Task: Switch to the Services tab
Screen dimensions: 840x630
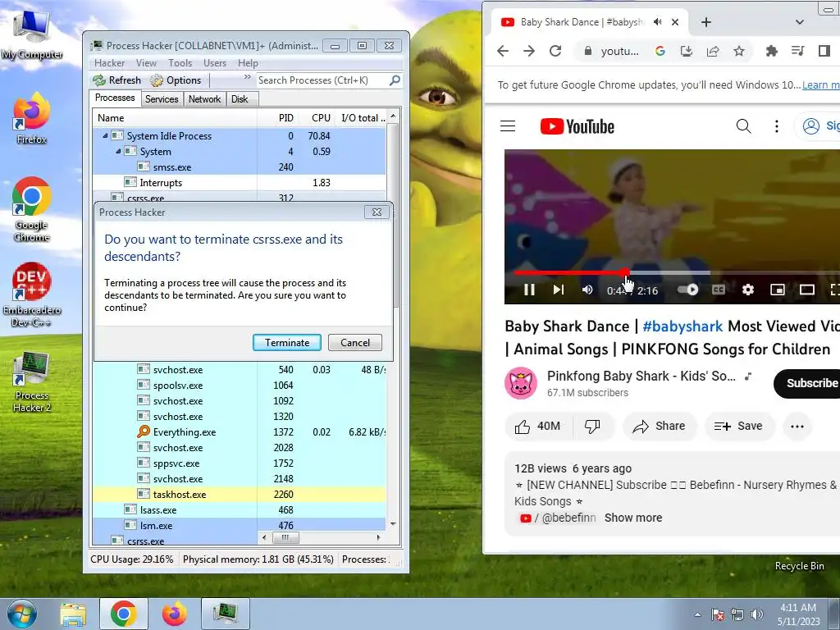Action: [x=162, y=99]
